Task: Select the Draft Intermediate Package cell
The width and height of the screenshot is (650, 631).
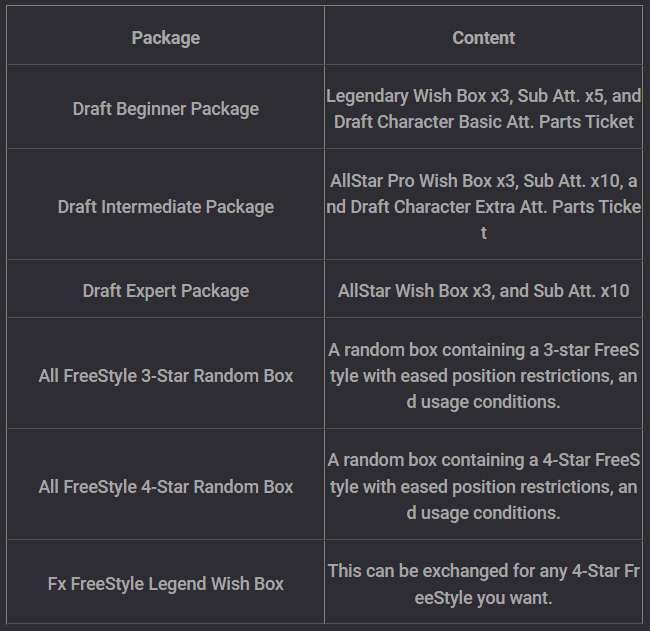Action: click(166, 207)
